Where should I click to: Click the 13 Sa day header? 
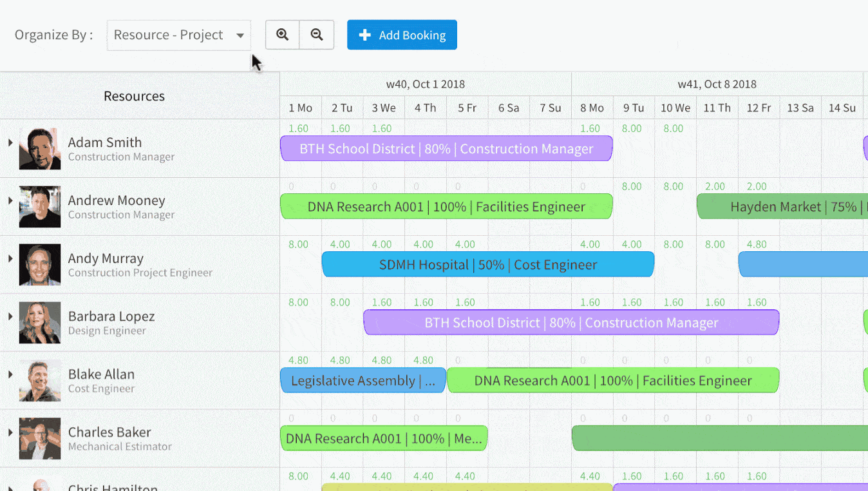800,108
